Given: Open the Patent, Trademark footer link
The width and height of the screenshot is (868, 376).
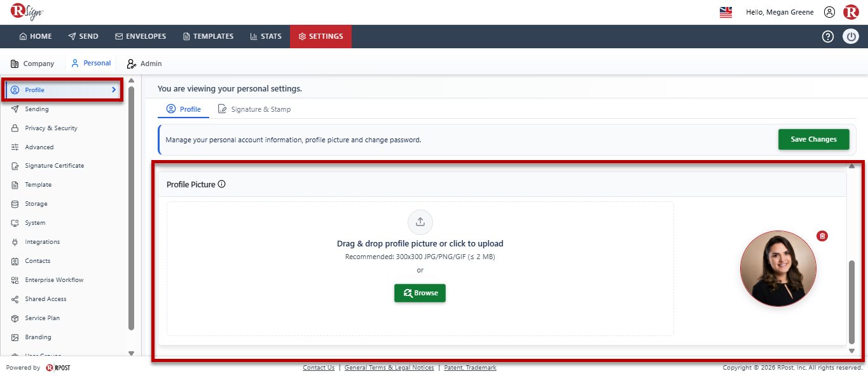Looking at the screenshot, I should [470, 368].
